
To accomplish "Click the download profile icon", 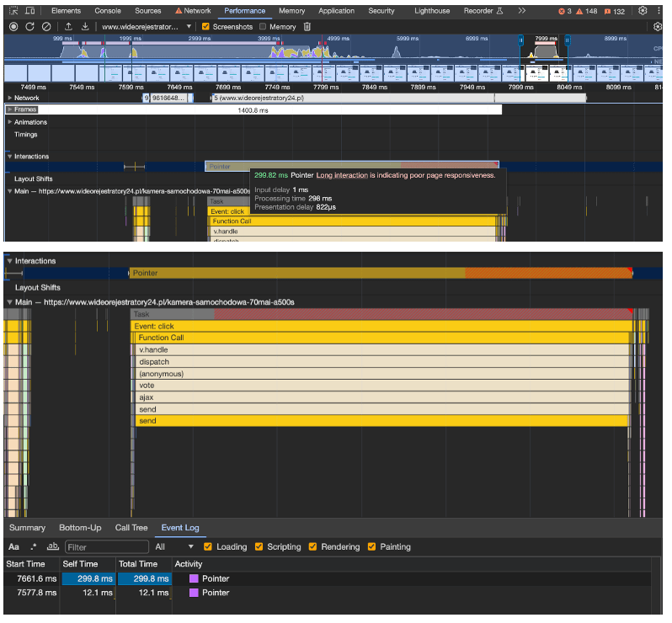I will tap(85, 27).
